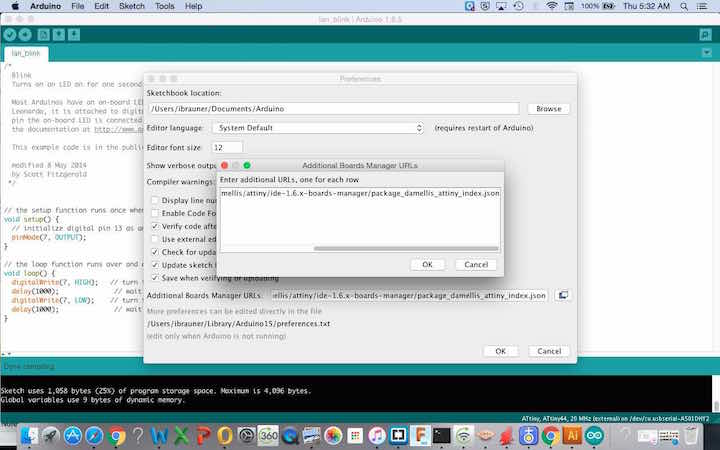
Task: Click the Verify checkmark toolbar icon
Action: coord(10,35)
